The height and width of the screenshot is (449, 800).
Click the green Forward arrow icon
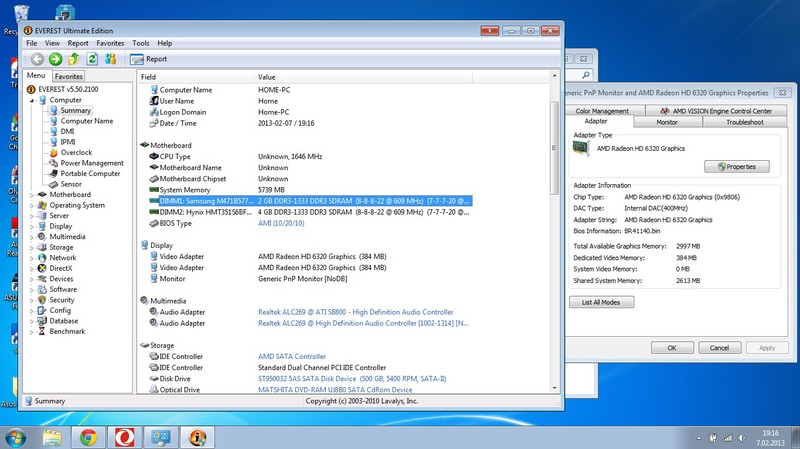[x=56, y=59]
